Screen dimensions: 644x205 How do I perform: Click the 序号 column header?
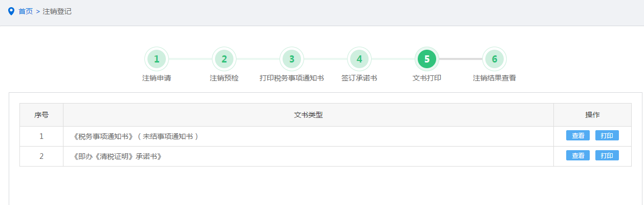click(x=41, y=115)
